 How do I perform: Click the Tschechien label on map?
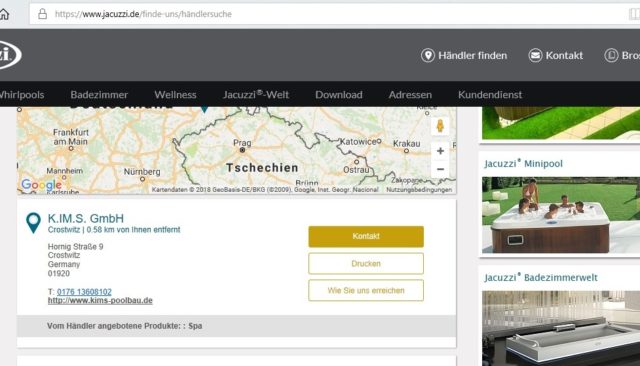(x=262, y=168)
